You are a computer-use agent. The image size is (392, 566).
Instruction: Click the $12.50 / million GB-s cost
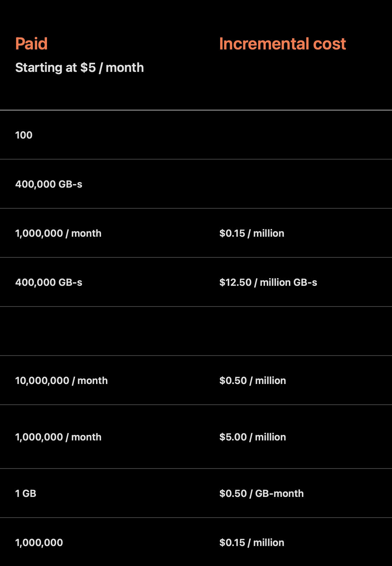point(268,282)
